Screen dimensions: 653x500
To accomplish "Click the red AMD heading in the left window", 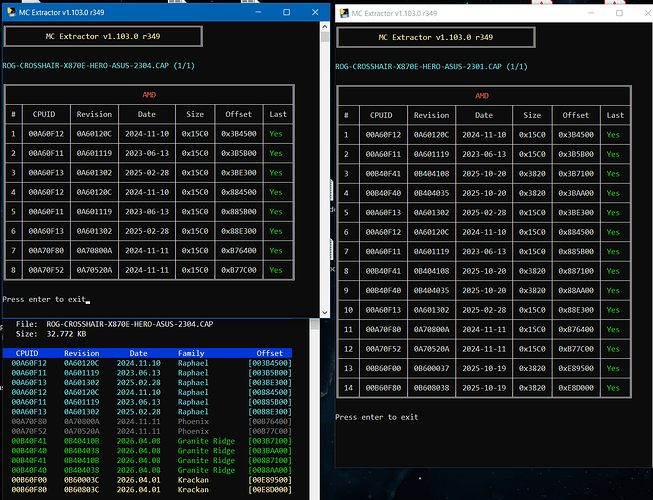I will [149, 95].
